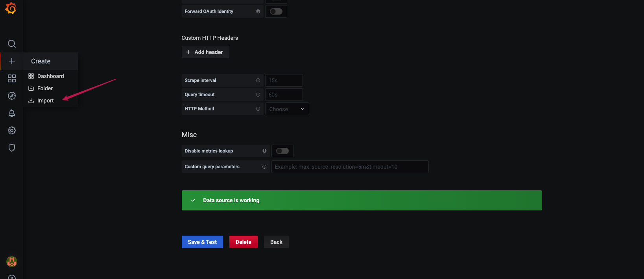
Task: Focus the Query timeout input field
Action: (284, 95)
